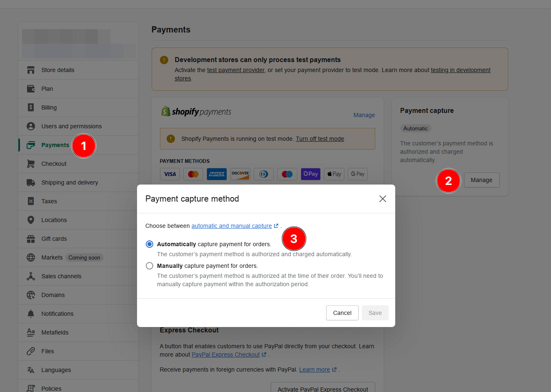Click the Automatic status badge
The width and height of the screenshot is (551, 392).
pos(416,128)
